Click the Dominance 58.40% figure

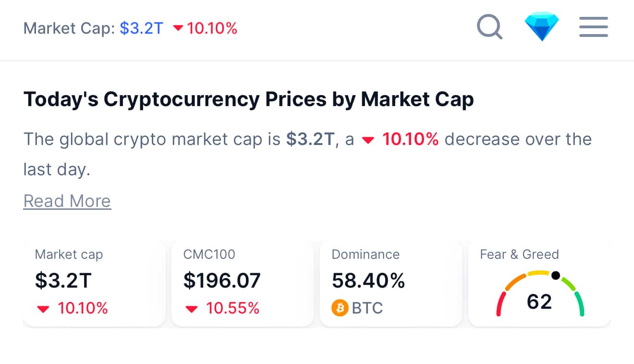pos(368,281)
